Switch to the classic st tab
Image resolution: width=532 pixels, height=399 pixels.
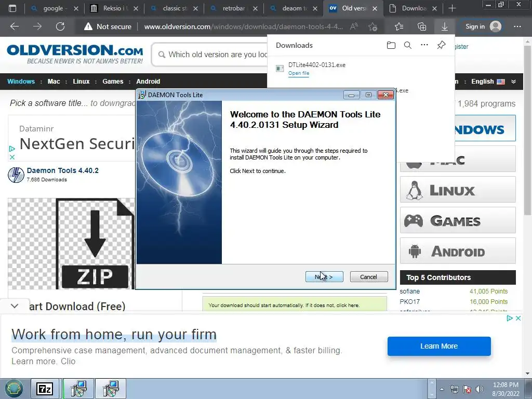(x=175, y=8)
